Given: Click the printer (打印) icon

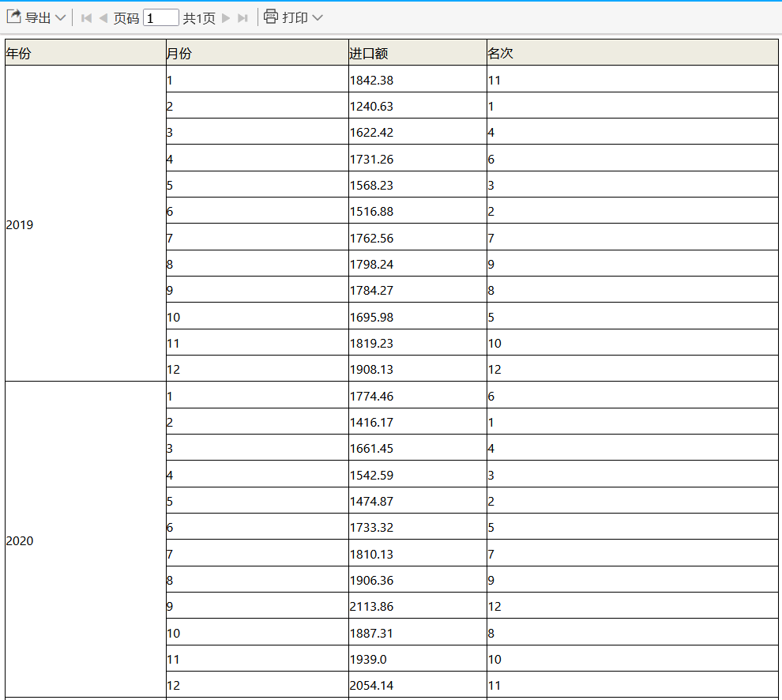Looking at the screenshot, I should pos(271,17).
